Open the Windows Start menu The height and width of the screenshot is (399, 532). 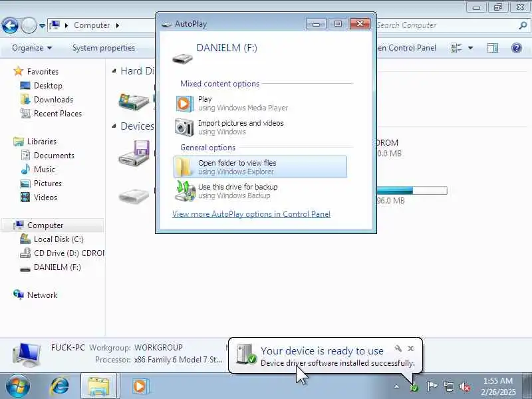[17, 386]
